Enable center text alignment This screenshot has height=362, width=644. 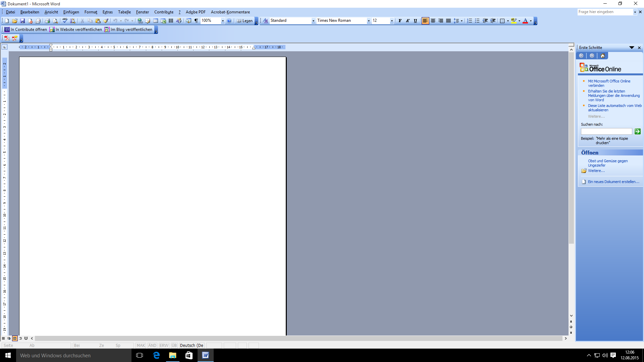click(x=433, y=21)
